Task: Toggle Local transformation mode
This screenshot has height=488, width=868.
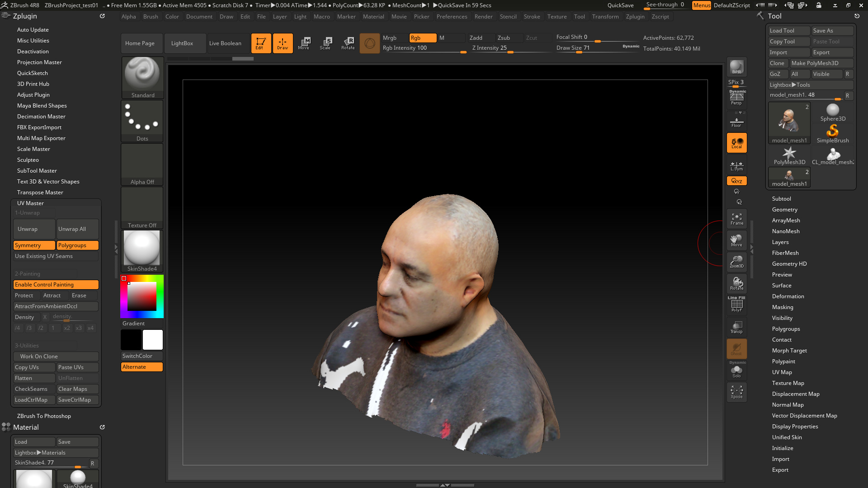Action: tap(736, 143)
